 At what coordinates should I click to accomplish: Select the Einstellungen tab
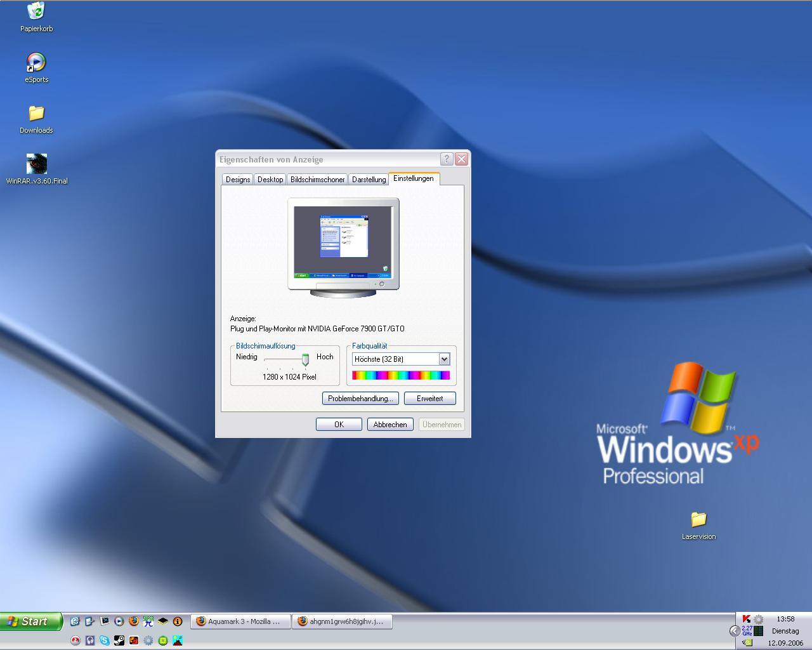[414, 178]
